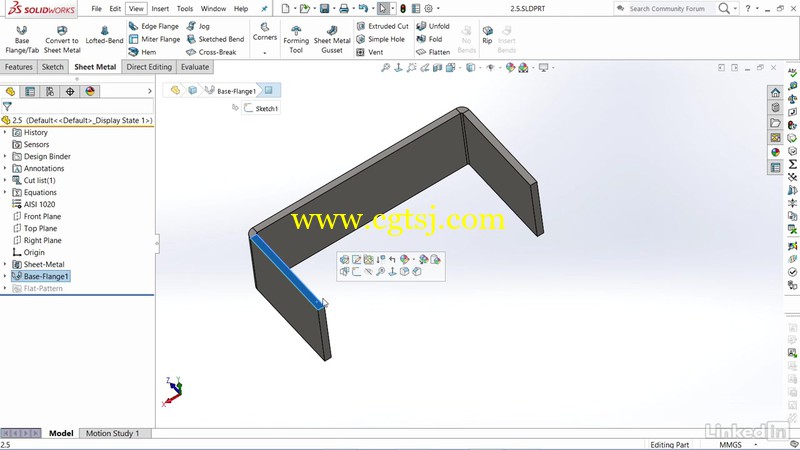Image resolution: width=800 pixels, height=450 pixels.
Task: Expand the Annotations folder
Action: coord(5,168)
